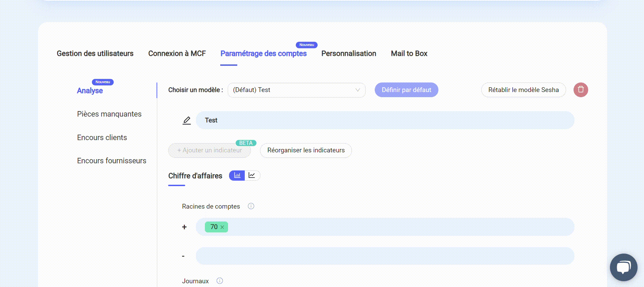Viewport: 644px width, 287px height.
Task: Open the chat support bubble
Action: tap(623, 267)
